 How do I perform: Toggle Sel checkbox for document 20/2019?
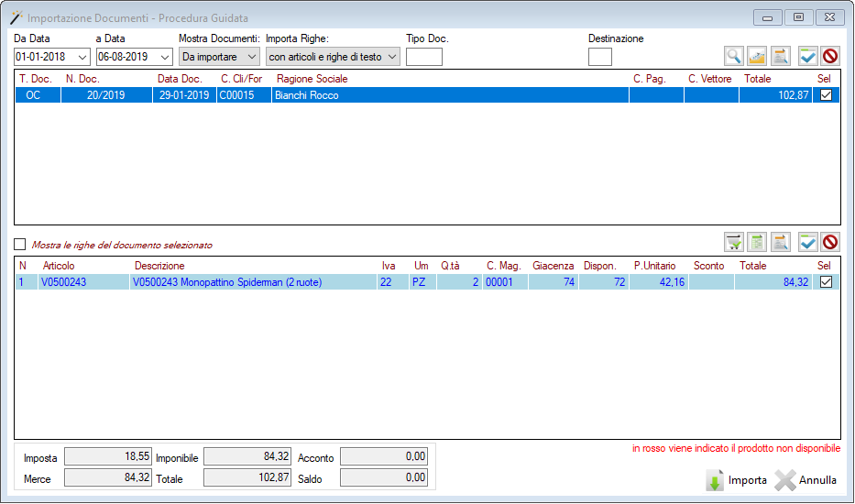pyautogui.click(x=826, y=95)
